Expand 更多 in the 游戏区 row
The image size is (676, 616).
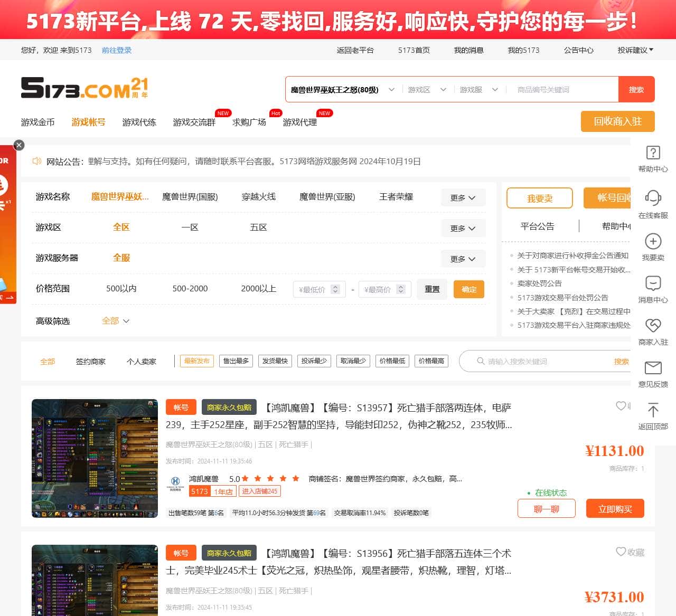463,228
